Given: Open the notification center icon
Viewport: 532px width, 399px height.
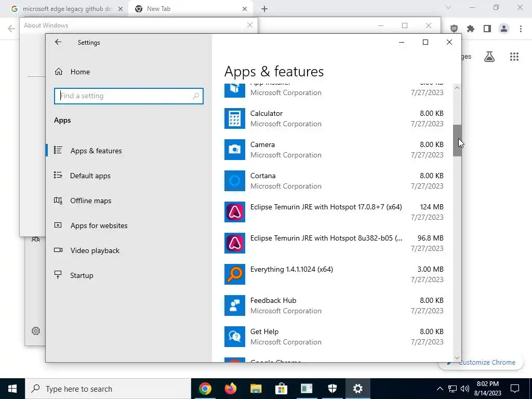Looking at the screenshot, I should [x=515, y=389].
